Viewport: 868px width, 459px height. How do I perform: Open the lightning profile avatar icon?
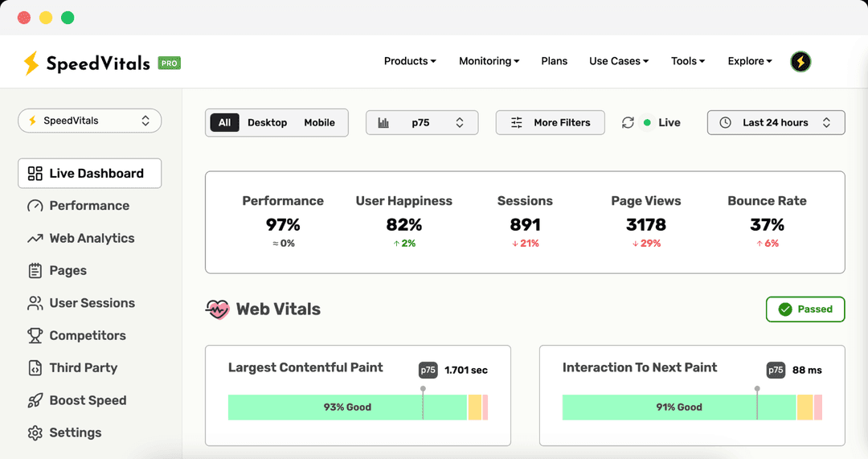click(x=800, y=61)
